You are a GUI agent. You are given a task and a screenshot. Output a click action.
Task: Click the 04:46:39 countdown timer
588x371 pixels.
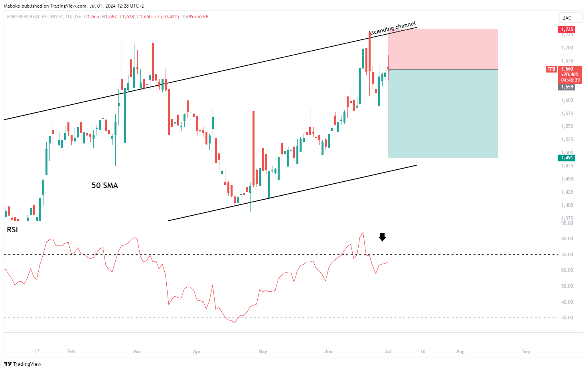[570, 80]
